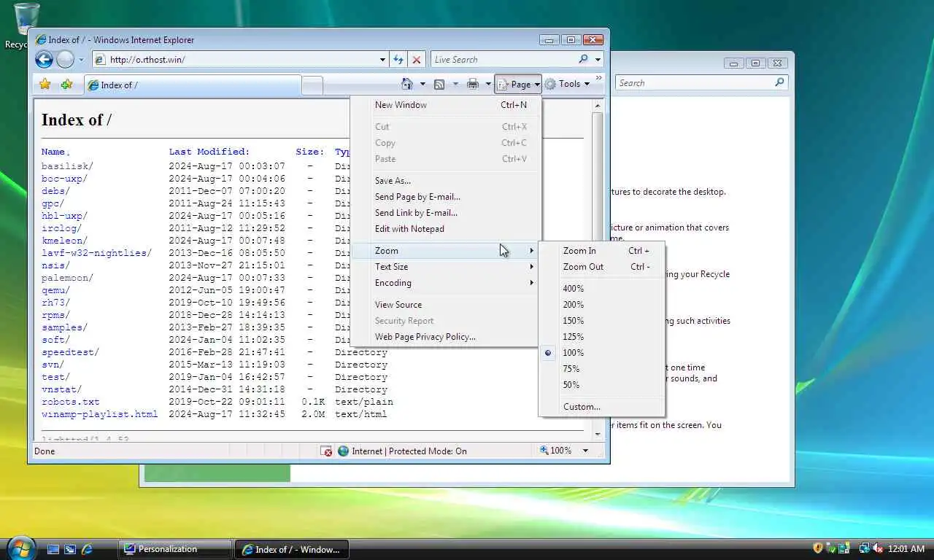Click the muted volume tray icon

(x=878, y=548)
